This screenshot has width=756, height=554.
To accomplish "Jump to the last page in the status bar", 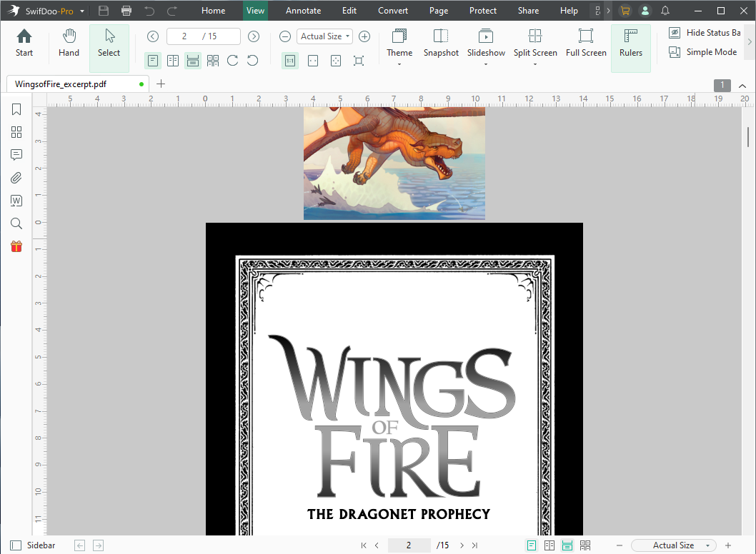I will [x=475, y=545].
